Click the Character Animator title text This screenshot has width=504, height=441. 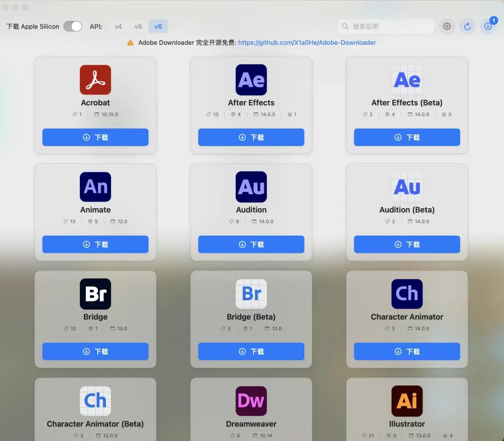point(407,317)
